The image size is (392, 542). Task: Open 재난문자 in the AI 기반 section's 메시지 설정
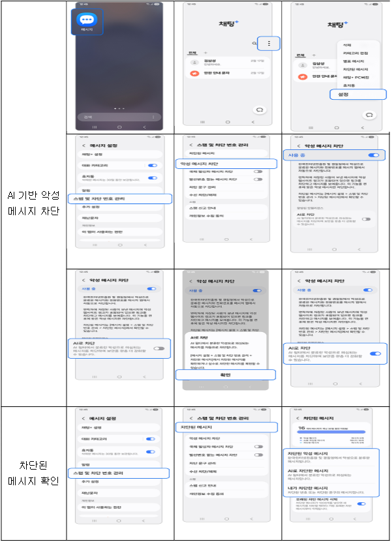coord(119,218)
